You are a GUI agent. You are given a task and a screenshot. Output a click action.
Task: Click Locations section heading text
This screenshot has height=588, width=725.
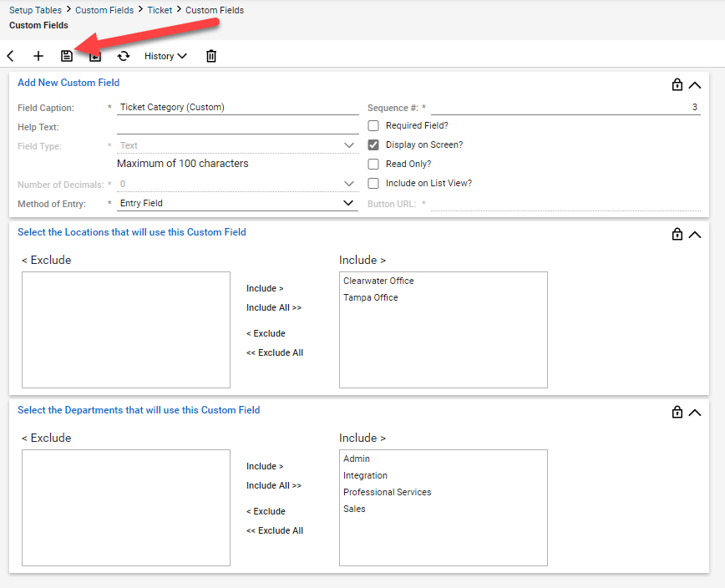pos(132,232)
